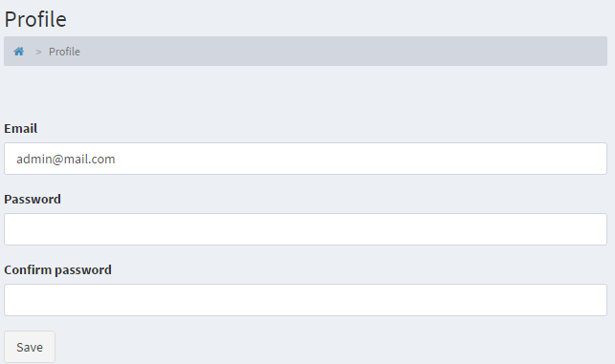The height and width of the screenshot is (364, 615).
Task: Click the Email field label
Action: click(x=21, y=129)
